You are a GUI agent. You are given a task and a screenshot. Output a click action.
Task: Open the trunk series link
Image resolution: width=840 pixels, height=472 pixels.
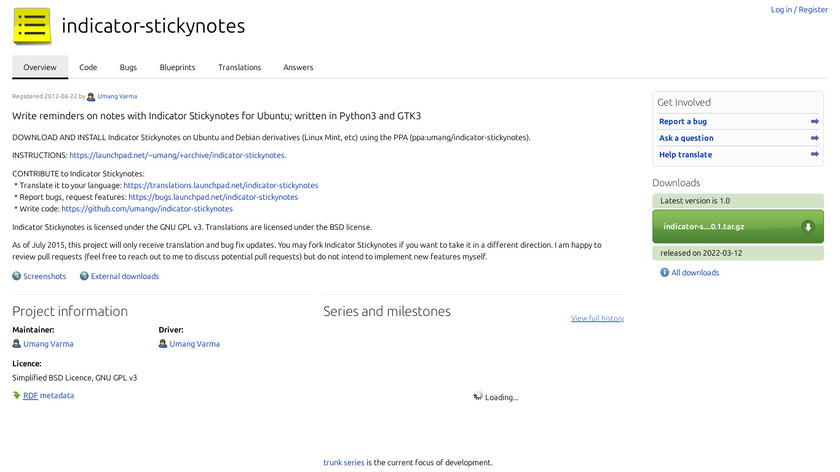coord(344,463)
